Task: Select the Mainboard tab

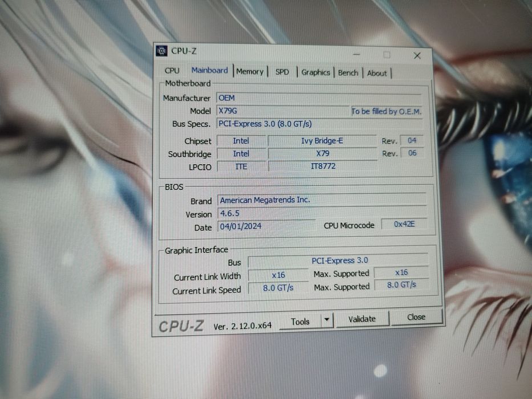Action: click(210, 70)
